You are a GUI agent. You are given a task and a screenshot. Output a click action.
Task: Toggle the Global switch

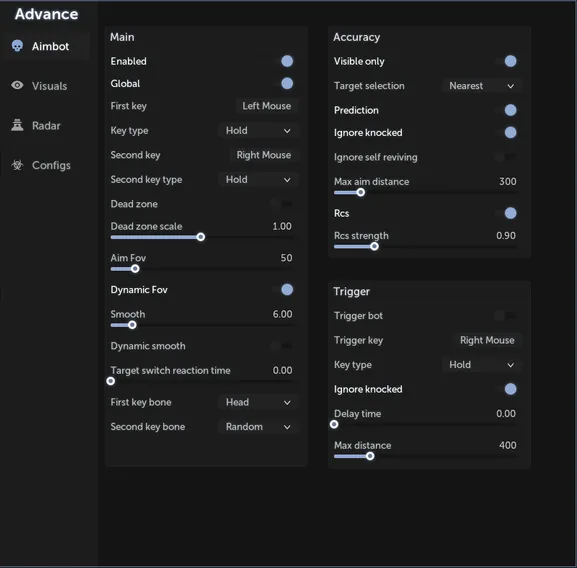coord(283,84)
